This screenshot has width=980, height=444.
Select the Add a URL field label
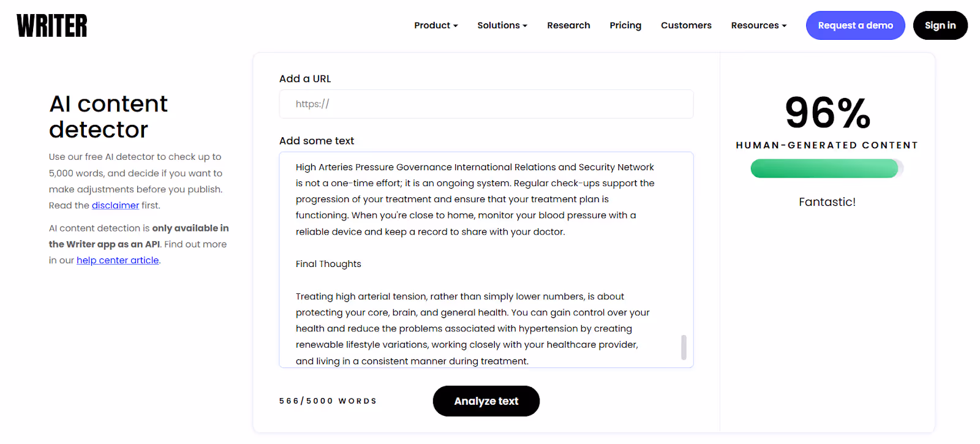pyautogui.click(x=304, y=78)
